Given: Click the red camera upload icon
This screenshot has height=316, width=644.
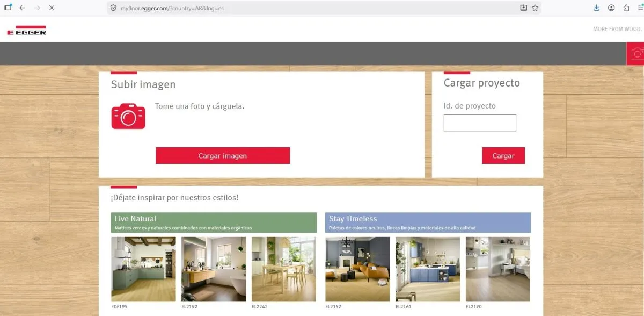Looking at the screenshot, I should (128, 116).
